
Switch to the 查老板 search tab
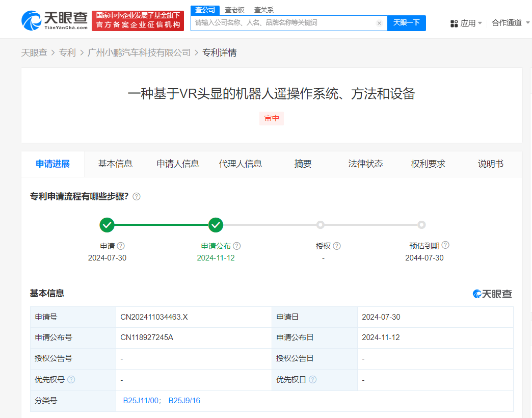(x=234, y=10)
